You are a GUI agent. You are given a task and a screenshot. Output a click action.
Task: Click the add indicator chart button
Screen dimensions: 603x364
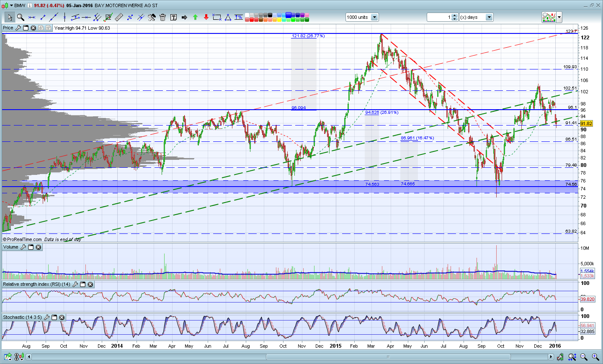(549, 17)
